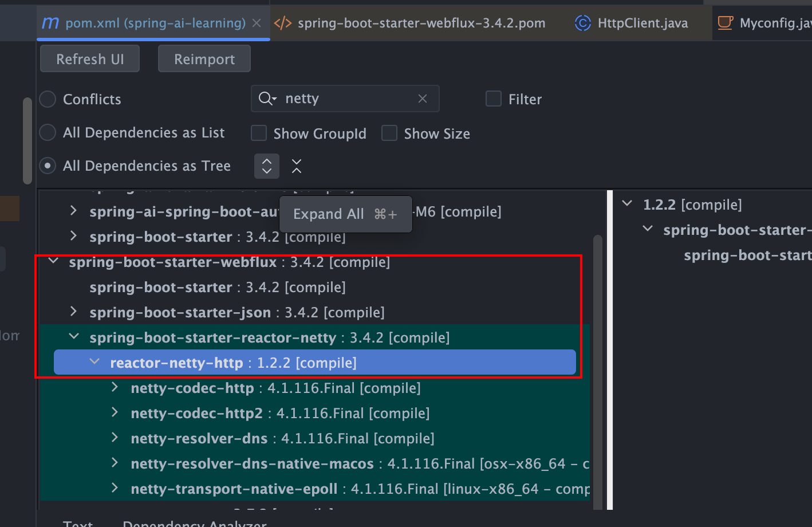812x527 pixels.
Task: Toggle the Show GroupId checkbox
Action: (x=259, y=133)
